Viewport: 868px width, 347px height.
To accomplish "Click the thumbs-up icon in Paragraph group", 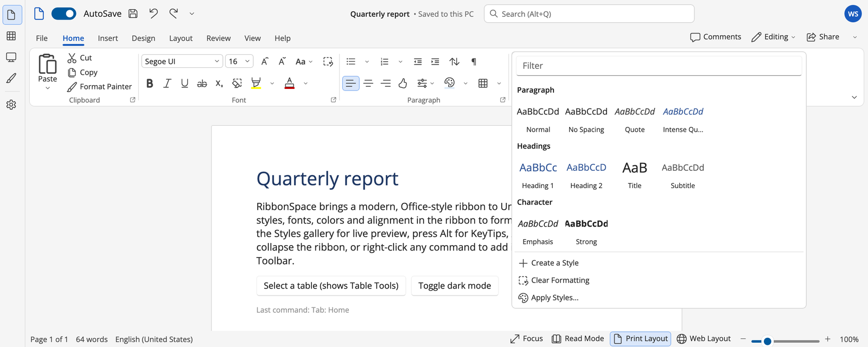I will [403, 83].
